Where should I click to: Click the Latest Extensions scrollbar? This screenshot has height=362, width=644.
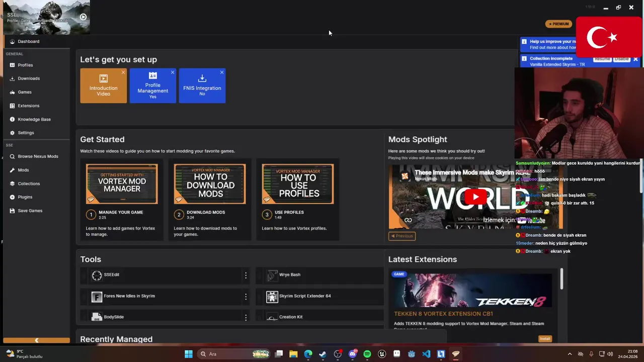pyautogui.click(x=561, y=279)
